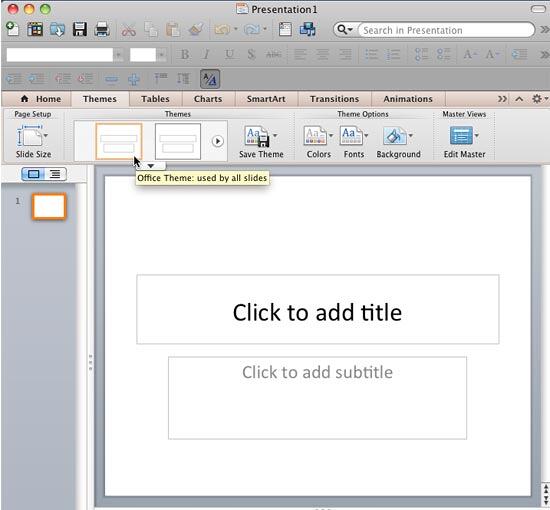Click the theme Fonts icon

click(x=350, y=136)
